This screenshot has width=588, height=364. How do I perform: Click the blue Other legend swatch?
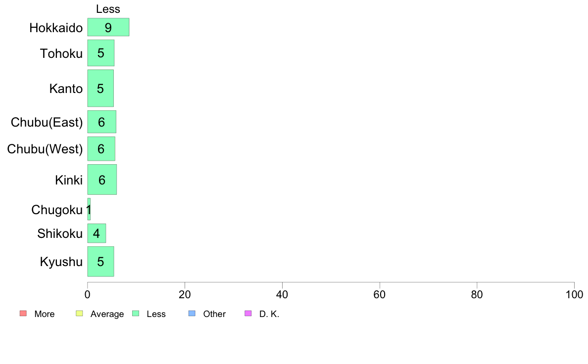click(x=192, y=314)
